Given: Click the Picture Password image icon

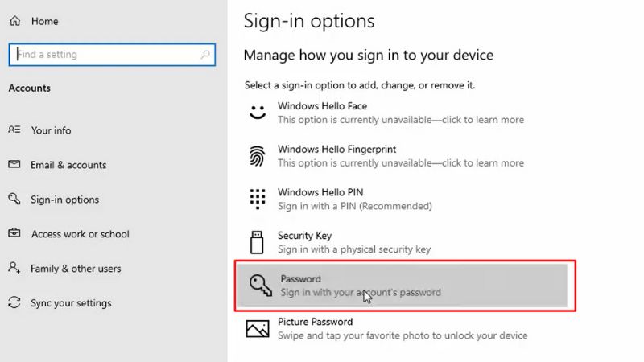Looking at the screenshot, I should [258, 329].
